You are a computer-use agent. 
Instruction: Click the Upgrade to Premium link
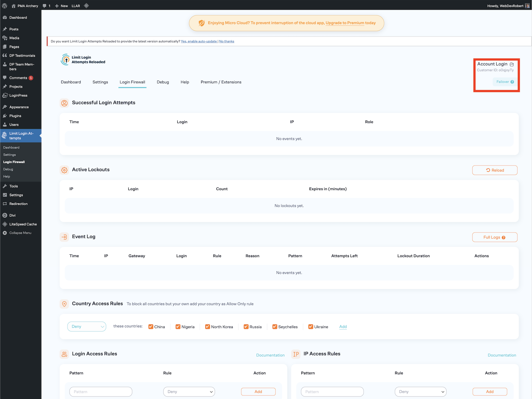point(345,23)
